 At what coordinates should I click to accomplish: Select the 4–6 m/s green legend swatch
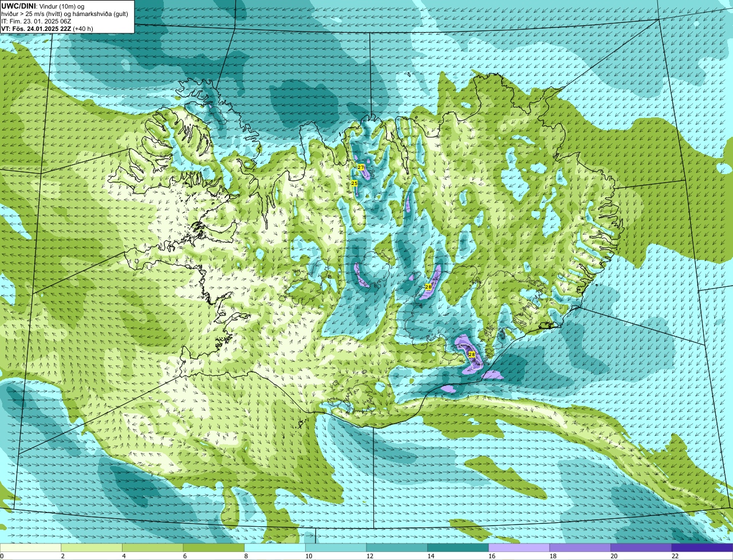pos(152,547)
